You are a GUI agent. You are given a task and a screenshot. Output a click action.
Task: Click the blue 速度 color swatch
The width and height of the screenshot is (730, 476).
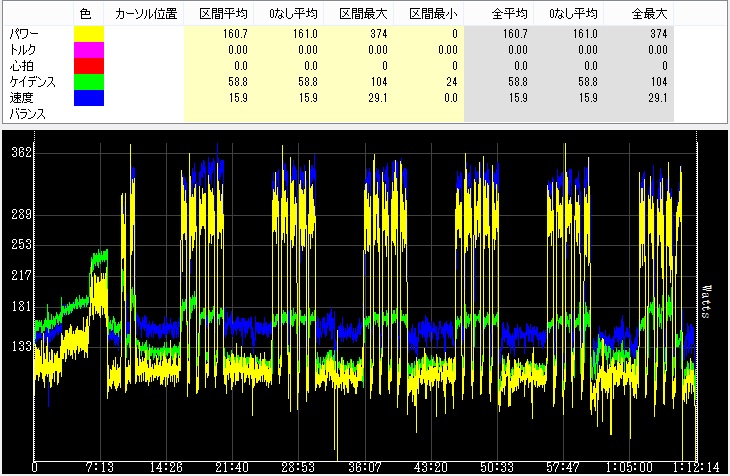[89, 98]
